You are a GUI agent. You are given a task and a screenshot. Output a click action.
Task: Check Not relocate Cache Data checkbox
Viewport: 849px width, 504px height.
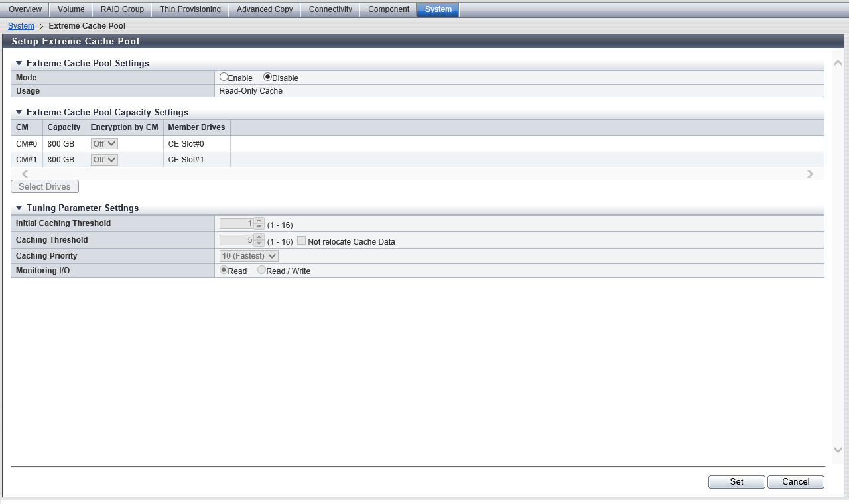302,241
